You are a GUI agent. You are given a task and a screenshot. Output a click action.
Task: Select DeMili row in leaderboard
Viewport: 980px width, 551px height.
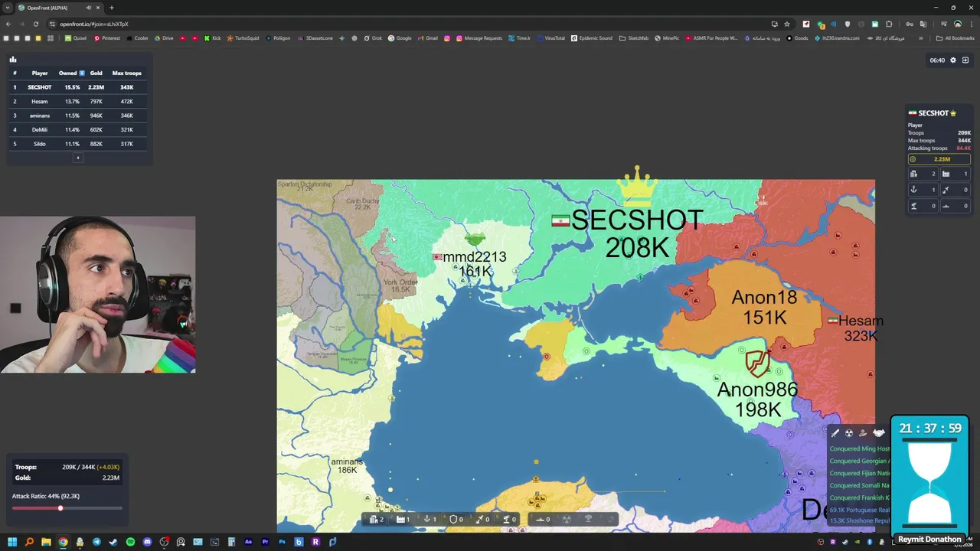click(77, 130)
